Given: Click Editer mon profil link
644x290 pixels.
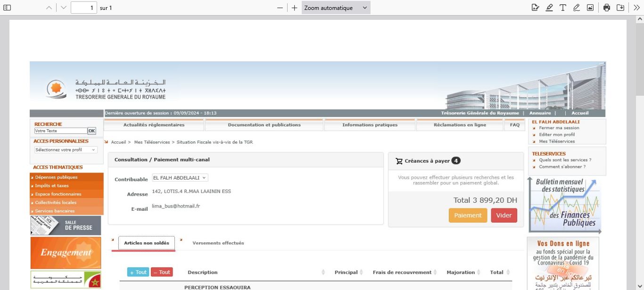Looking at the screenshot, I should pyautogui.click(x=557, y=134).
